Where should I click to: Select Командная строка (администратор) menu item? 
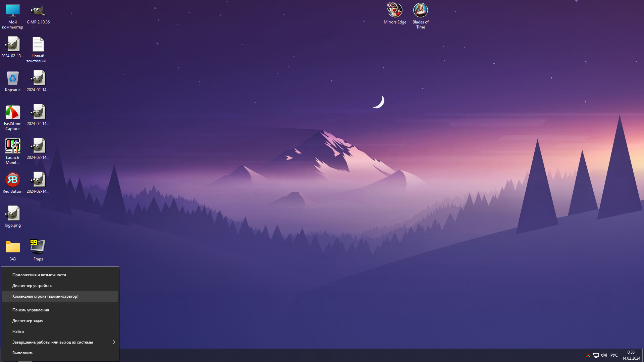pyautogui.click(x=46, y=296)
